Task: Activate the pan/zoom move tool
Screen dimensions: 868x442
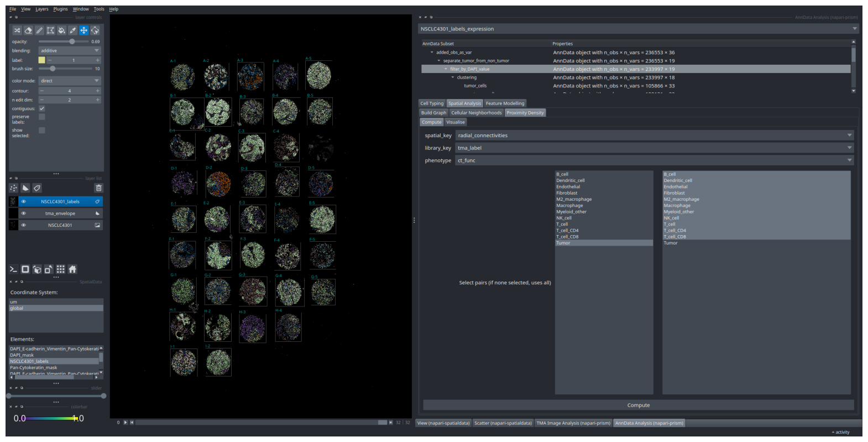Action: 83,30
